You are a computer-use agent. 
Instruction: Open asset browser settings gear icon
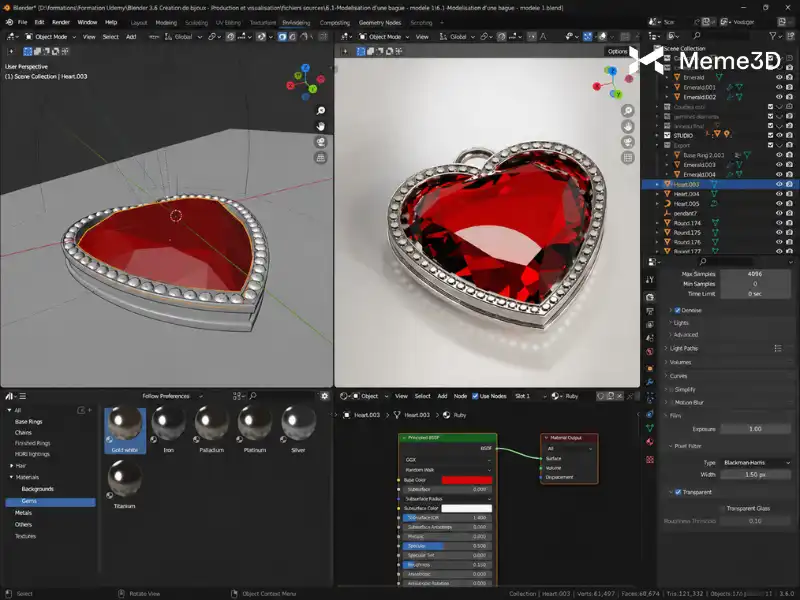pos(324,396)
